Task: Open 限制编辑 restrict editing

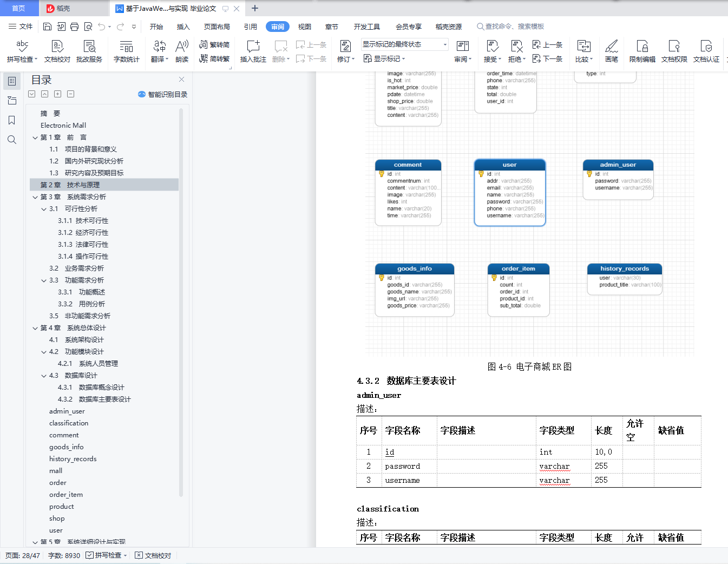Action: [x=642, y=51]
